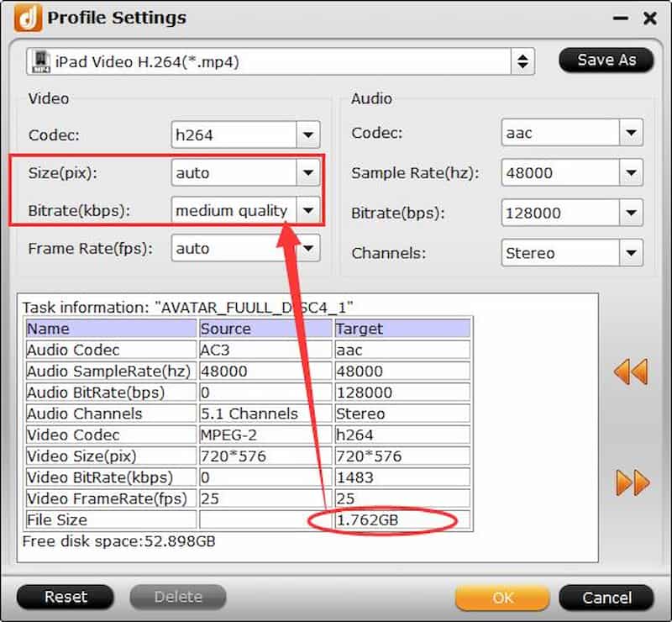Click the 128000 audio bitrate field
Viewport: 672px width, 622px height.
click(x=560, y=213)
